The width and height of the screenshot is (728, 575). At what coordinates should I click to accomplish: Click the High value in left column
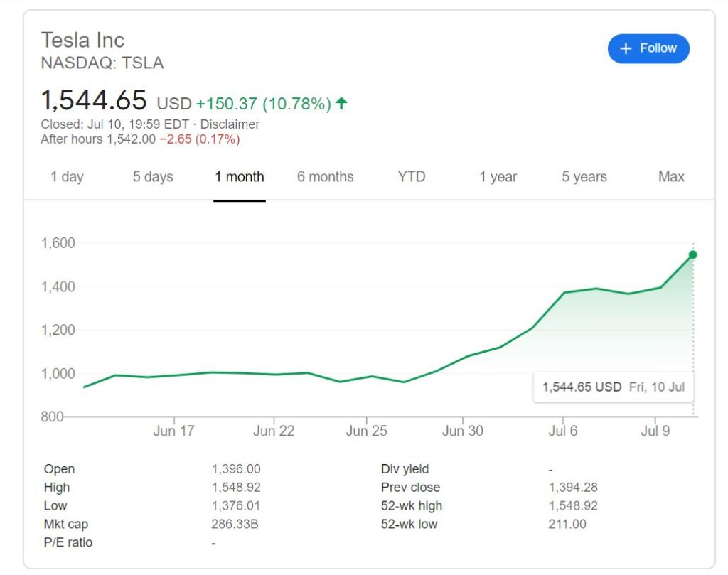(236, 488)
